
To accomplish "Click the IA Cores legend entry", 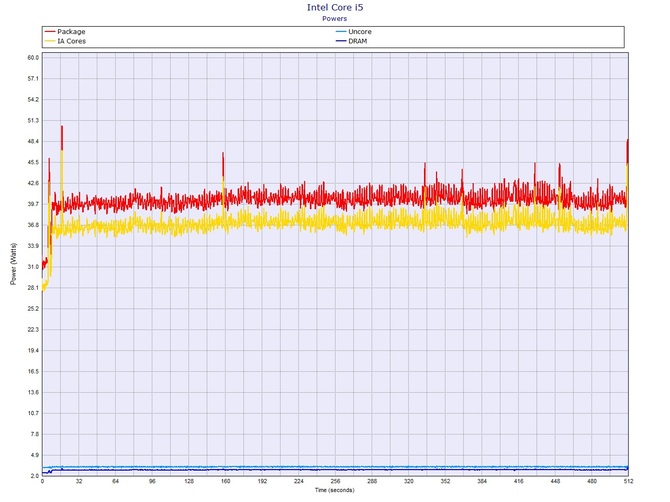I will [65, 41].
